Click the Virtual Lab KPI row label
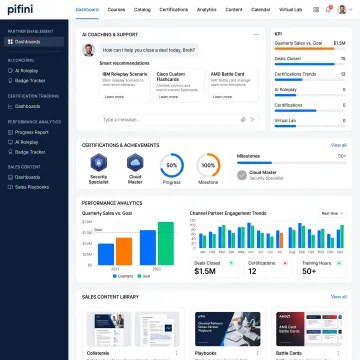The image size is (360, 360). point(285,121)
